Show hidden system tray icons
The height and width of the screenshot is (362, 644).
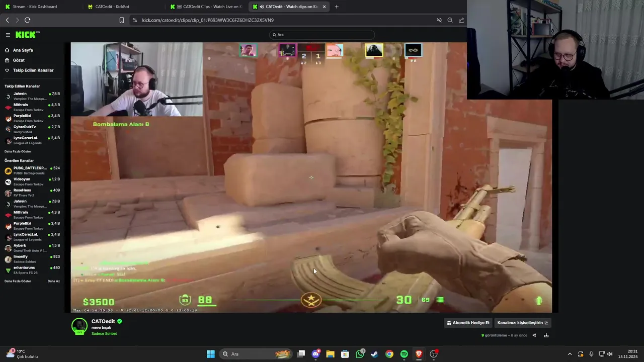[570, 354]
